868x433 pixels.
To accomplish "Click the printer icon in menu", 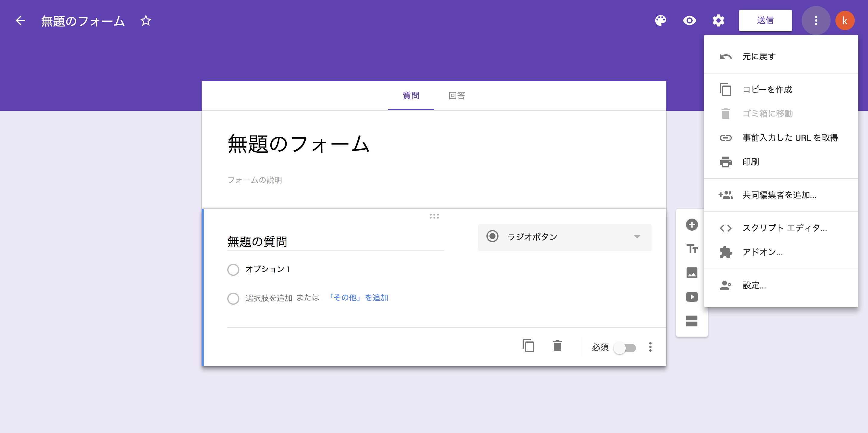I will pos(725,162).
